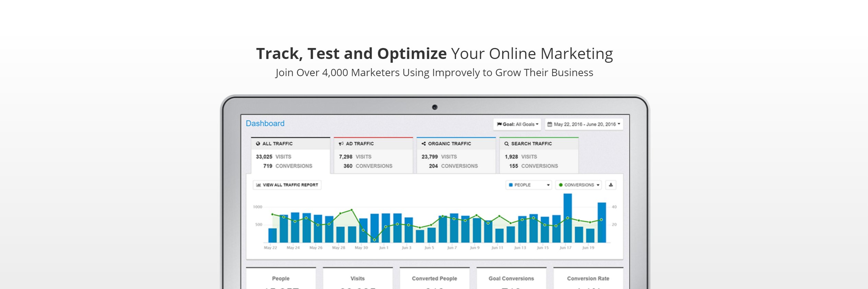Screen dimensions: 868x289
Task: Click the Jun 11 axis label
Action: pos(497,248)
